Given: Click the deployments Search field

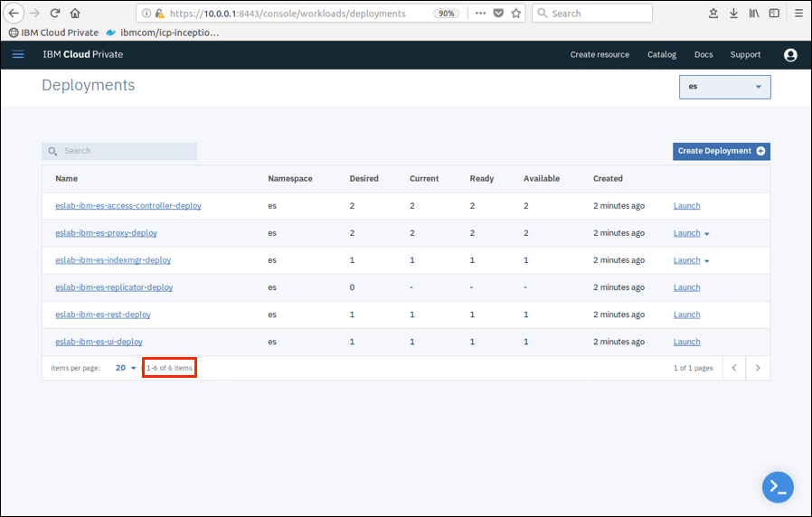Looking at the screenshot, I should point(119,151).
